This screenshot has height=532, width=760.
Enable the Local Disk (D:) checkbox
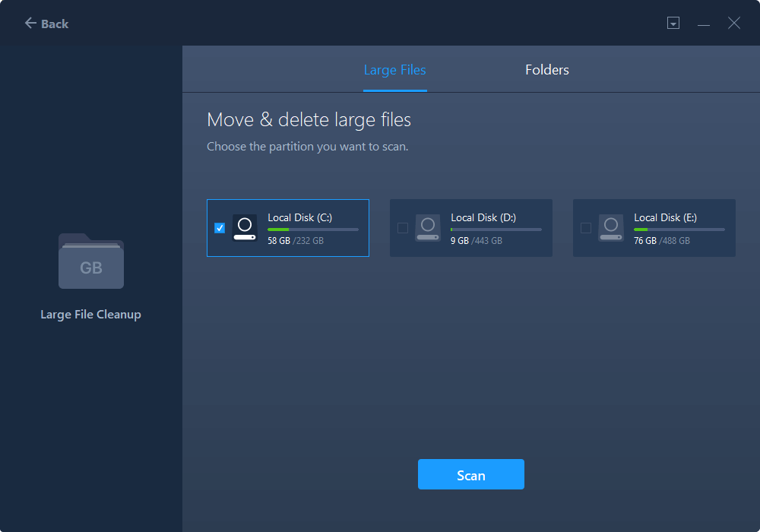[x=403, y=227]
